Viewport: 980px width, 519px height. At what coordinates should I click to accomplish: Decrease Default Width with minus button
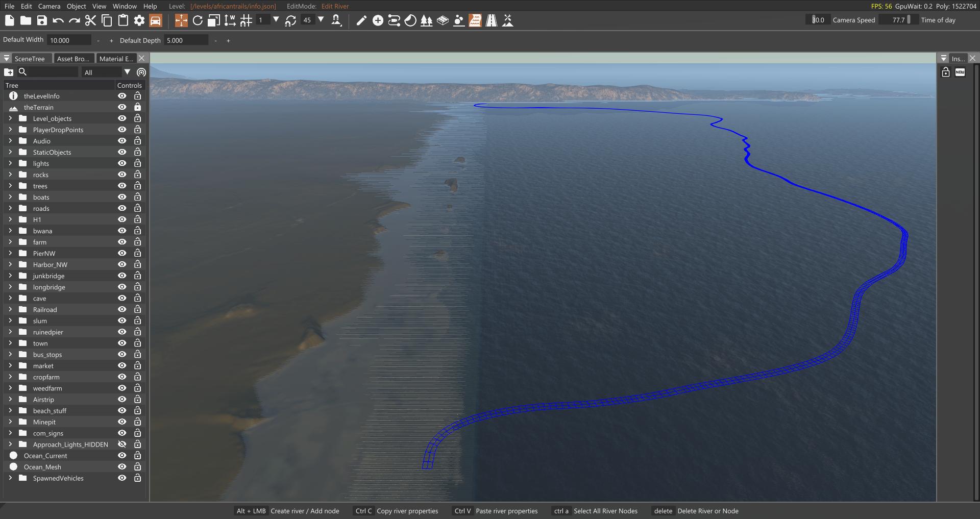coord(98,40)
